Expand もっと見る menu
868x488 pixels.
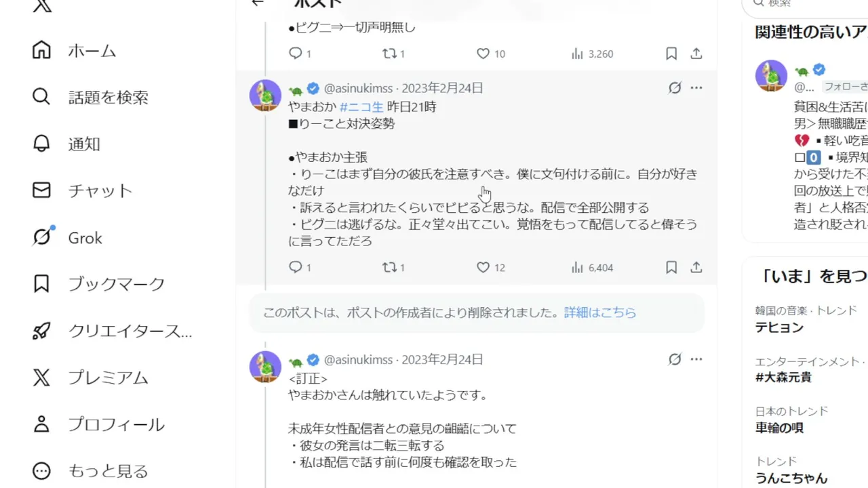(107, 470)
